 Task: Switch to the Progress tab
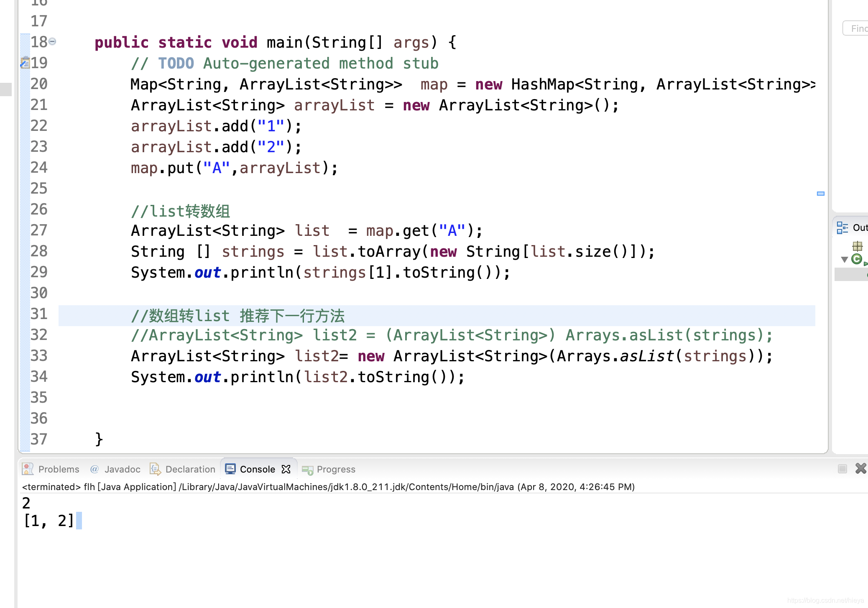(x=335, y=469)
